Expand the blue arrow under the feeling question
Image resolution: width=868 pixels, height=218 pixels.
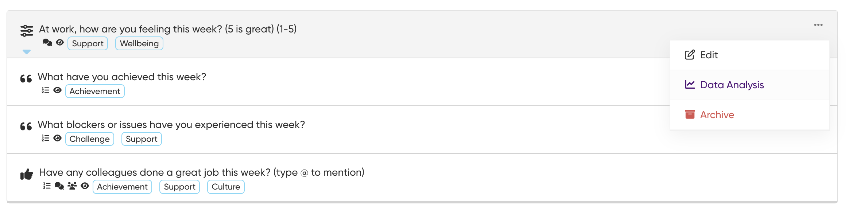(27, 52)
